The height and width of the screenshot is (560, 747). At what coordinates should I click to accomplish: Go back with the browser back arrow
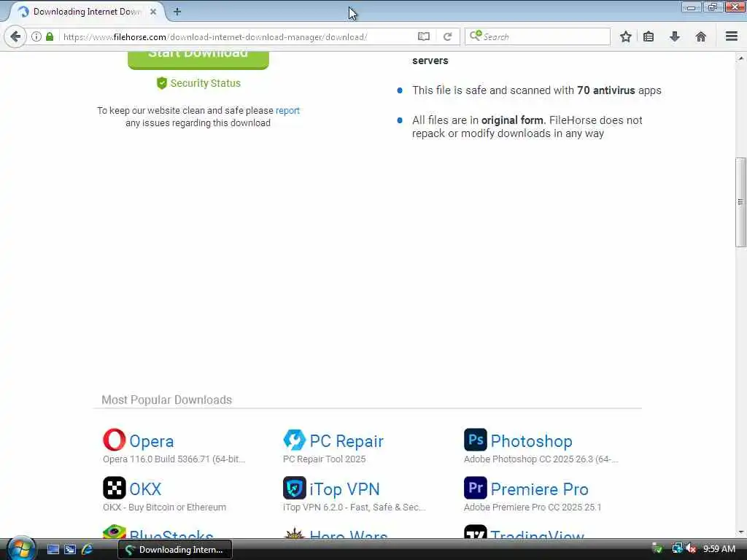[15, 36]
